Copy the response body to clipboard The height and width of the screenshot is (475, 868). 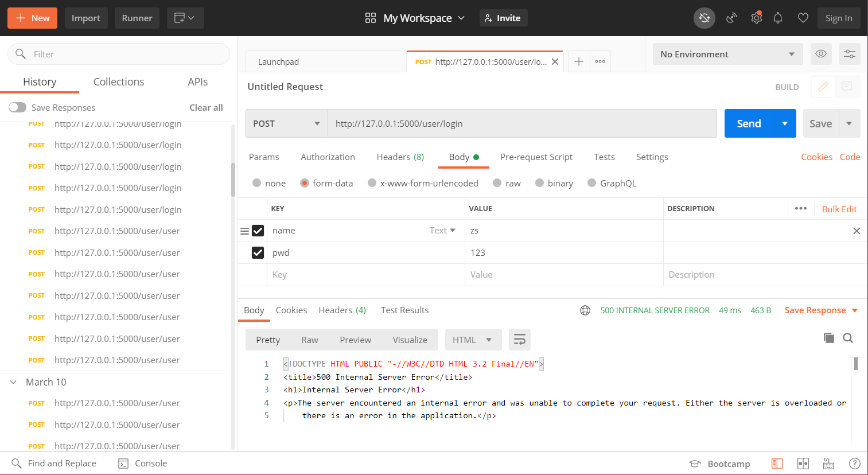click(829, 338)
